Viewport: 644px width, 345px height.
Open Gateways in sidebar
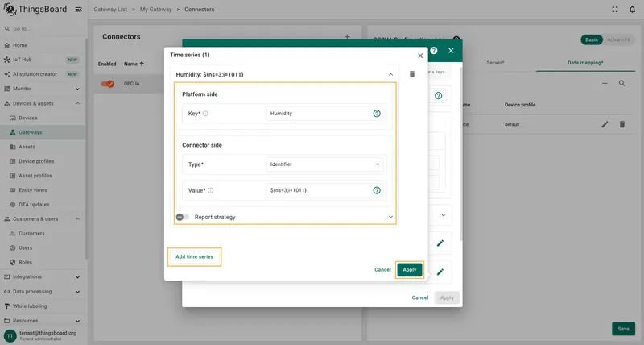43,132
